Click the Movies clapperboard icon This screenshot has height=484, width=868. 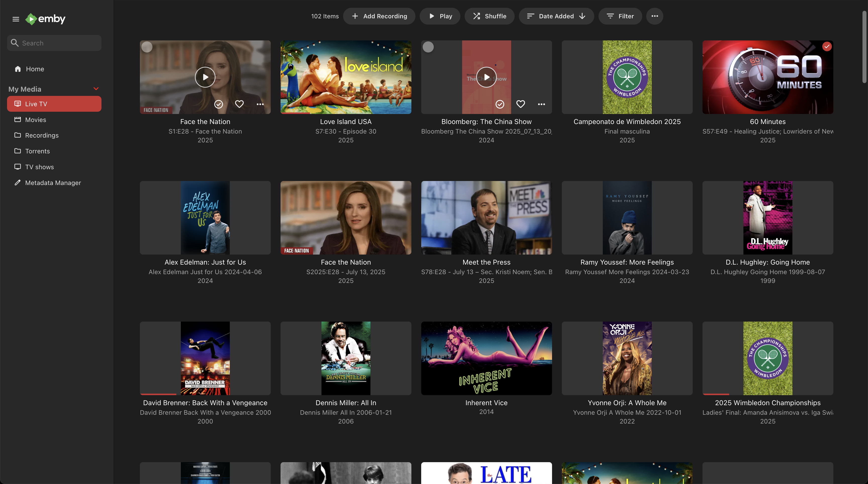coord(18,119)
